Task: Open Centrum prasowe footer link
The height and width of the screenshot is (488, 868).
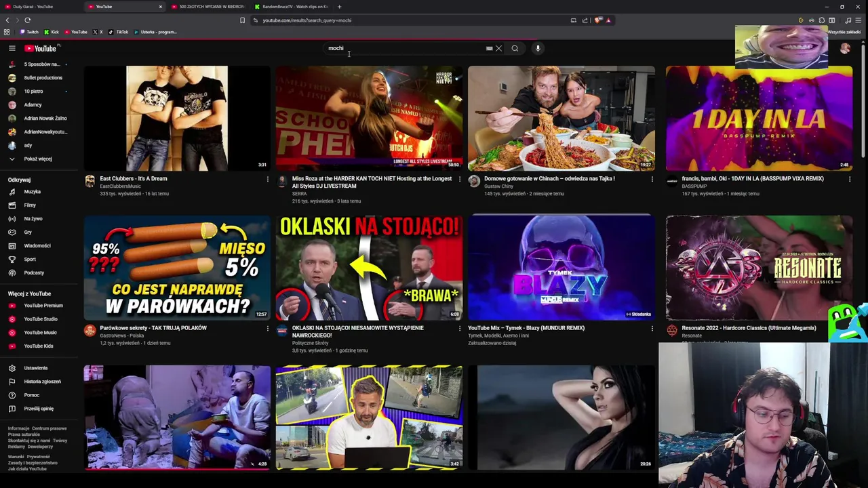Action: coord(50,428)
